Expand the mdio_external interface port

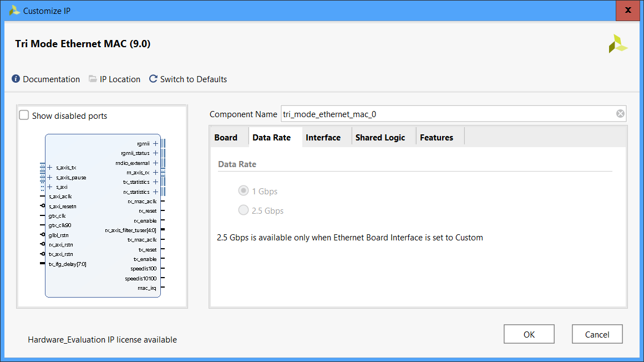155,163
